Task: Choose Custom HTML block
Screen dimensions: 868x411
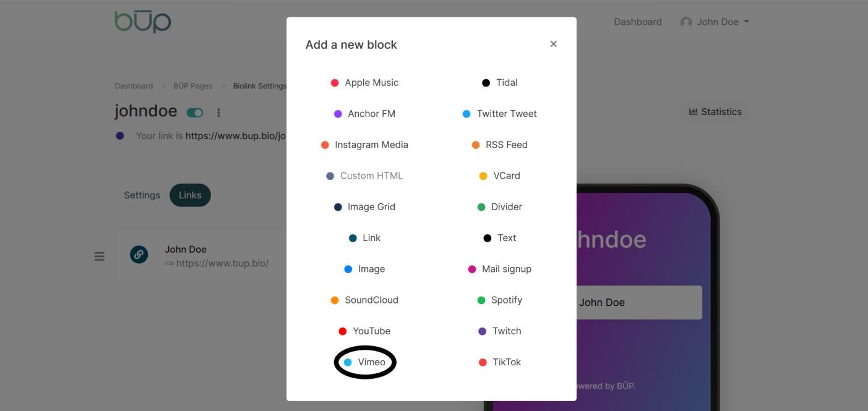Action: 364,176
